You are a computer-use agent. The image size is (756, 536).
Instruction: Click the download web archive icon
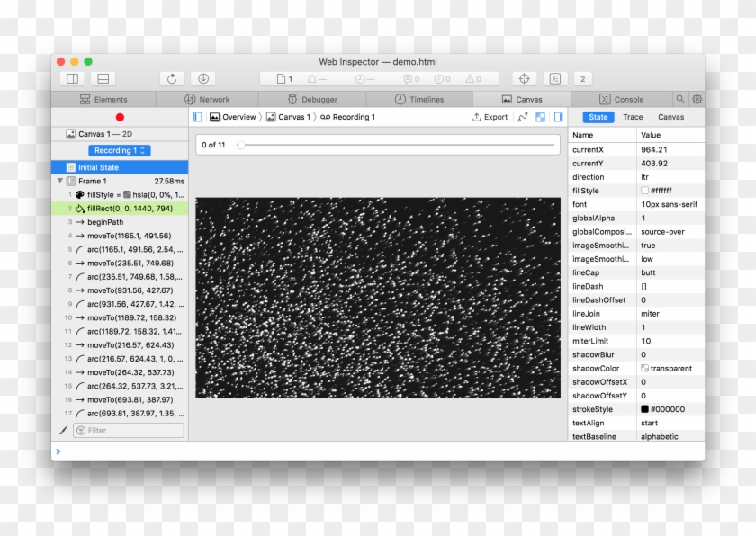click(x=202, y=79)
